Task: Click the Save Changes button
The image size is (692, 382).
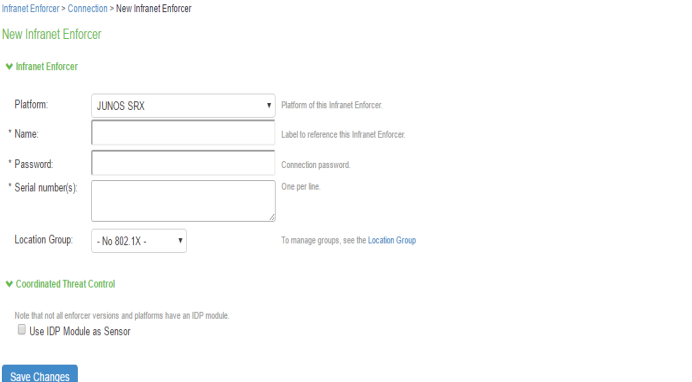Action: [x=40, y=374]
